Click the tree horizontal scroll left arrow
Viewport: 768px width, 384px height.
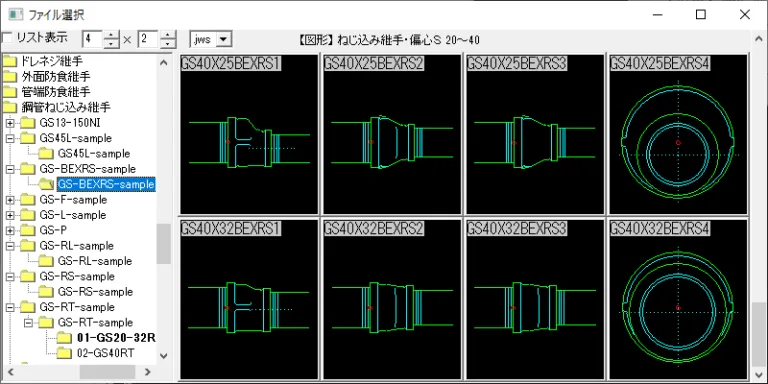coord(10,372)
